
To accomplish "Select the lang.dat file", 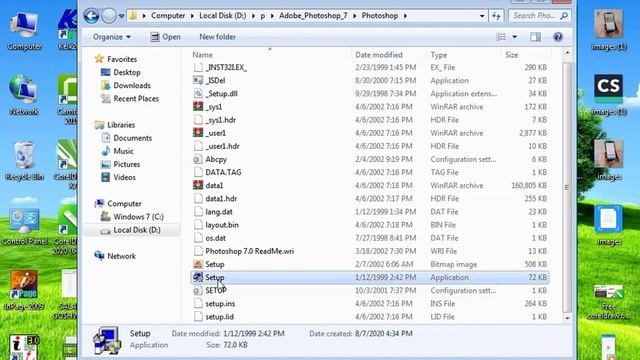I will click(x=219, y=212).
